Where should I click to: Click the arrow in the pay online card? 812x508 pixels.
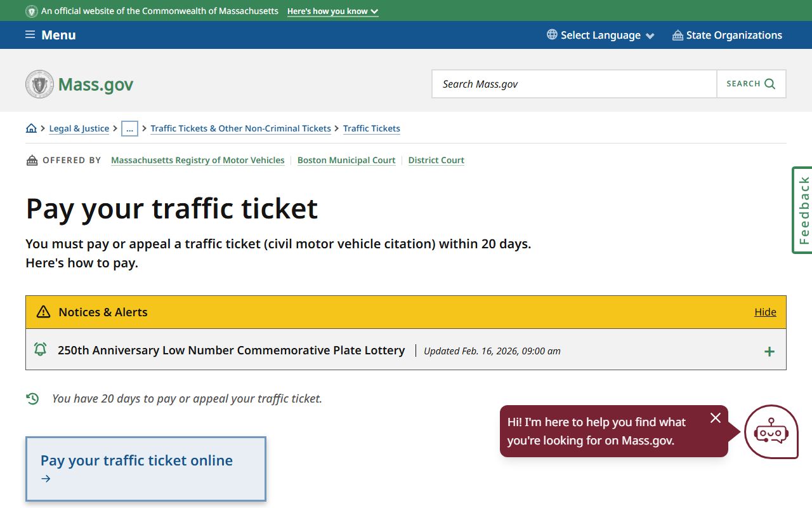46,479
